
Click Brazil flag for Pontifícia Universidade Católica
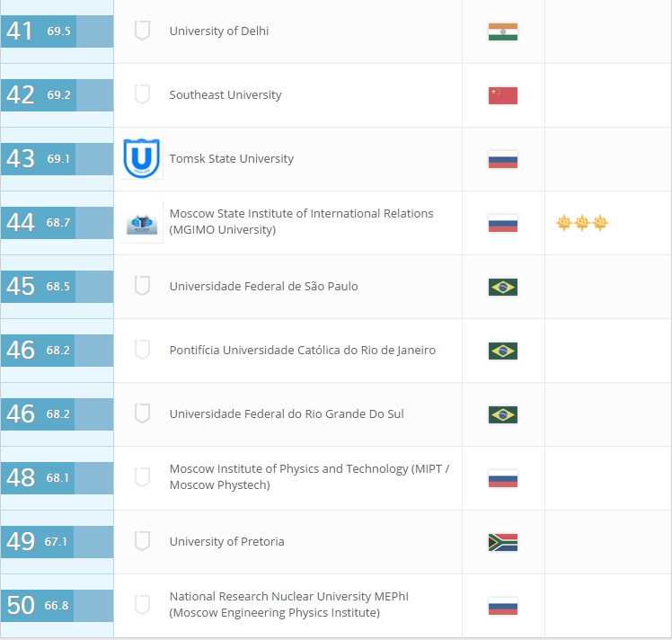click(503, 351)
